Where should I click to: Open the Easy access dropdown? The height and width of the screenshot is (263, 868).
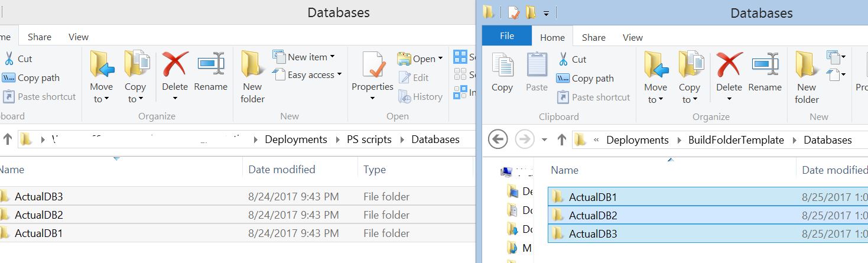[x=339, y=75]
